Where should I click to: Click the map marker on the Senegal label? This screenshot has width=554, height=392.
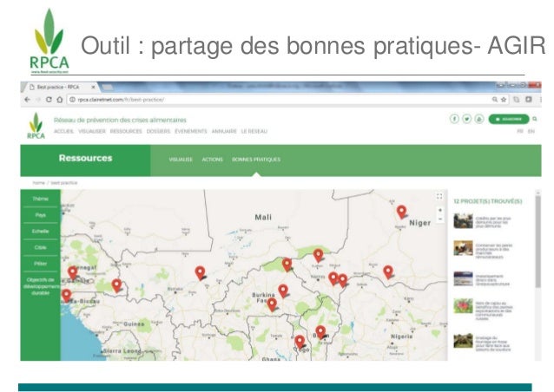point(72,272)
